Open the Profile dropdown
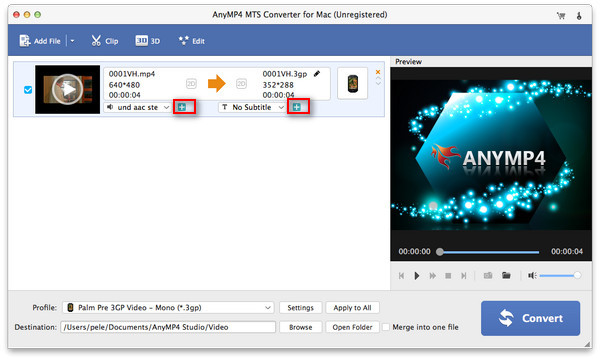This screenshot has height=360, width=600. pyautogui.click(x=168, y=308)
